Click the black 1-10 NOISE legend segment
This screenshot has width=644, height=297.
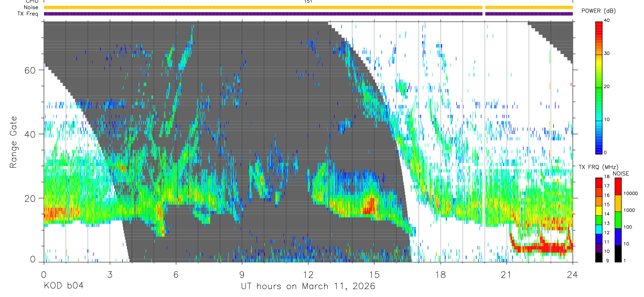pos(618,253)
